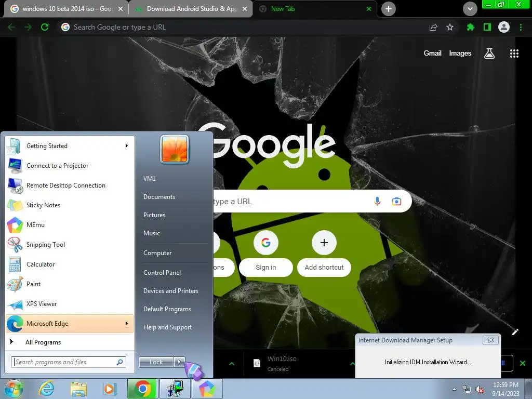Screen dimensions: 532x399
Task: Open a new tab with plus button
Action: click(389, 9)
